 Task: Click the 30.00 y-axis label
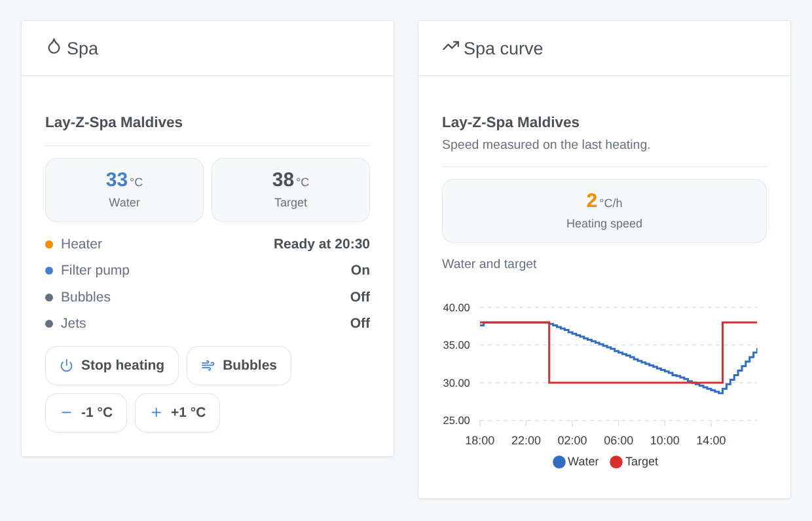pos(456,383)
